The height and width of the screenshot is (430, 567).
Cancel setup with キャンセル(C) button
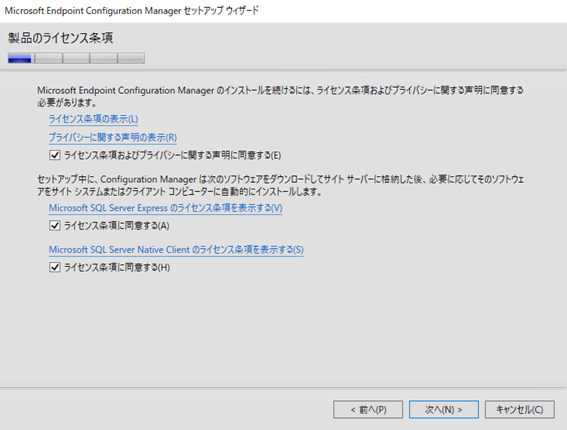[x=520, y=409]
